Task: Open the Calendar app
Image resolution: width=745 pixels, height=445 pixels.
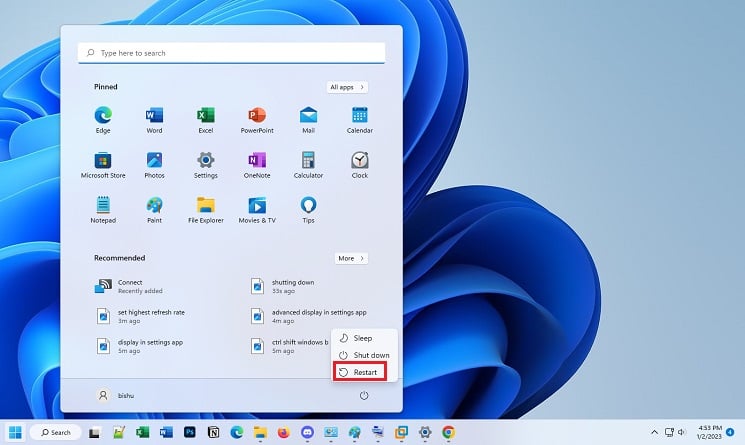Action: (x=360, y=120)
